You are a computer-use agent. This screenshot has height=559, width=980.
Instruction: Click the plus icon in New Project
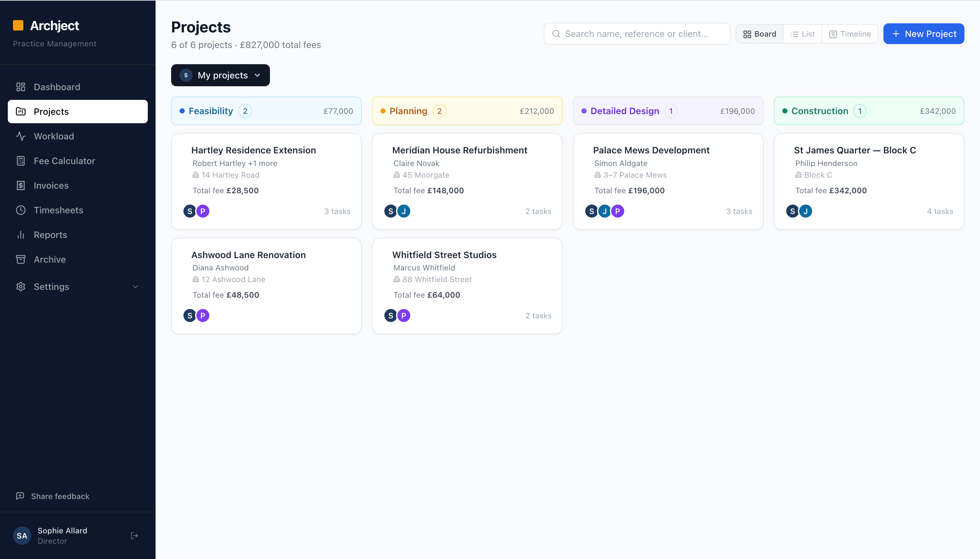pyautogui.click(x=896, y=34)
